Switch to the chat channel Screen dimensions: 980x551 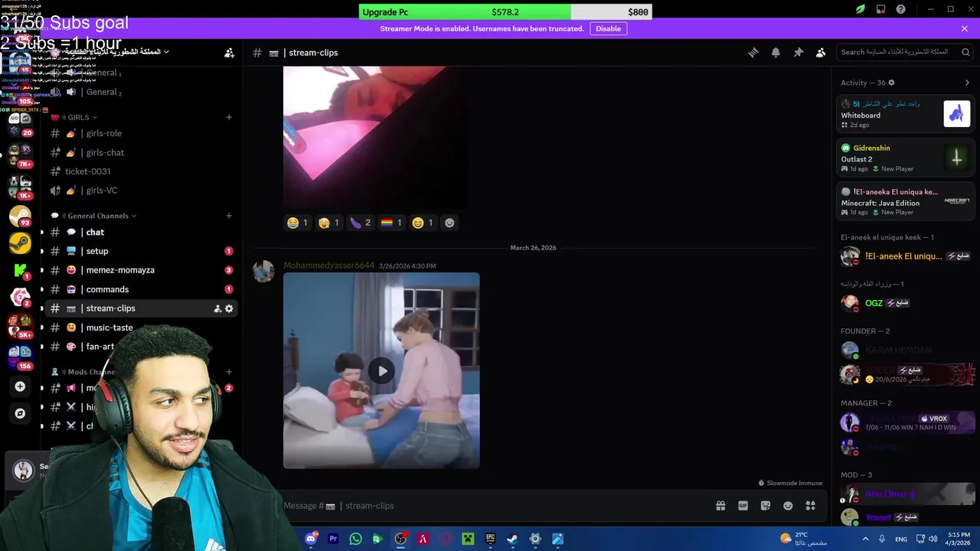(142, 232)
